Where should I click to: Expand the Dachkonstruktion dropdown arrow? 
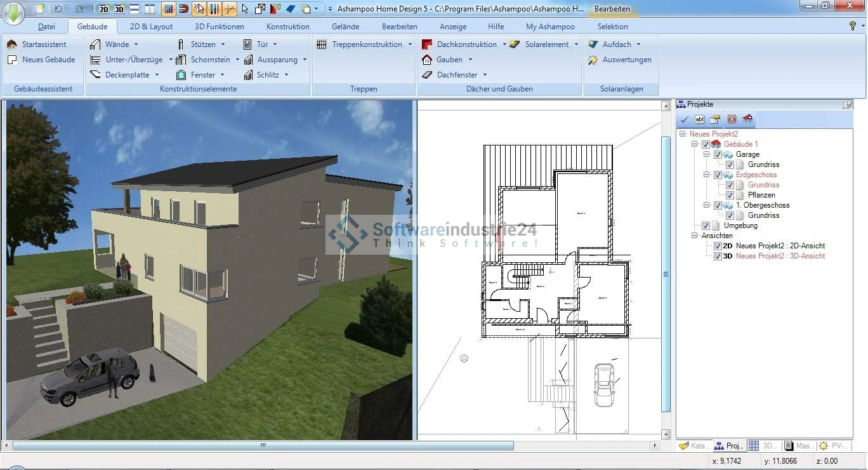504,44
